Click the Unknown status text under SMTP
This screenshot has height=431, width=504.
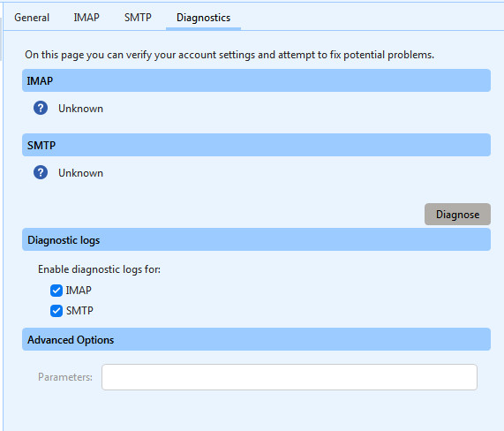click(80, 173)
